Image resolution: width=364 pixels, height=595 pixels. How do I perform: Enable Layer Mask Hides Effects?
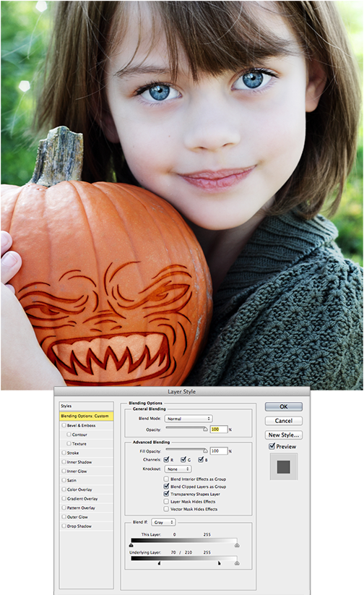tap(166, 501)
